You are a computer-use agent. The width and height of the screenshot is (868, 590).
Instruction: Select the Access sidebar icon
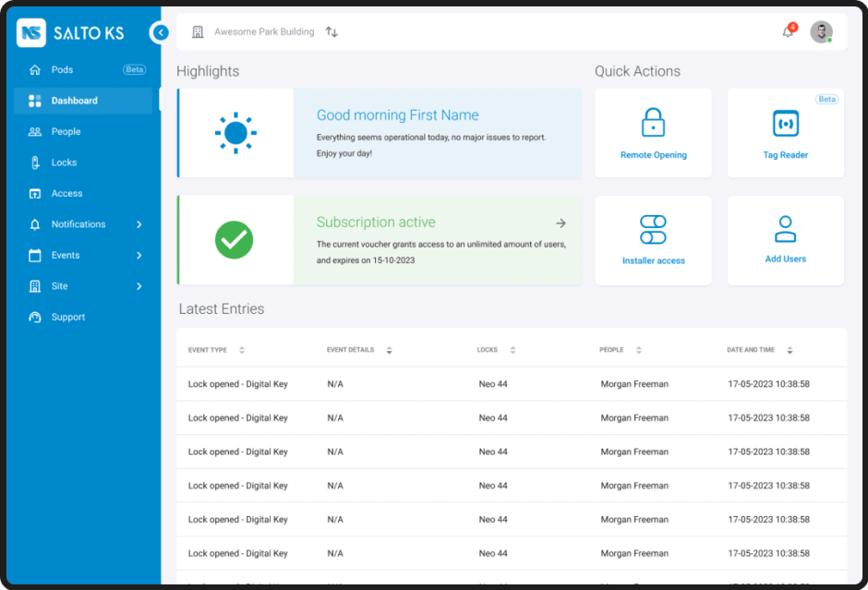[x=35, y=193]
